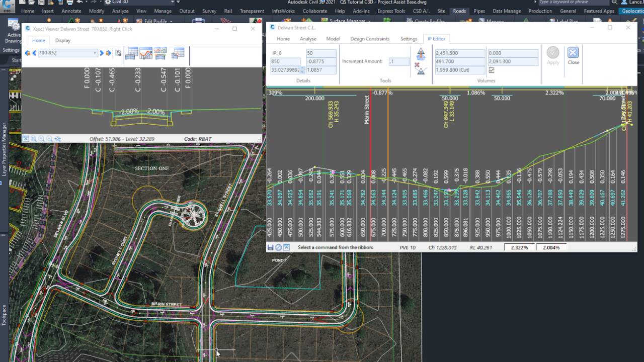Open the vertical grading editor icon in Xsect Viewer
The width and height of the screenshot is (644, 362).
point(146,53)
